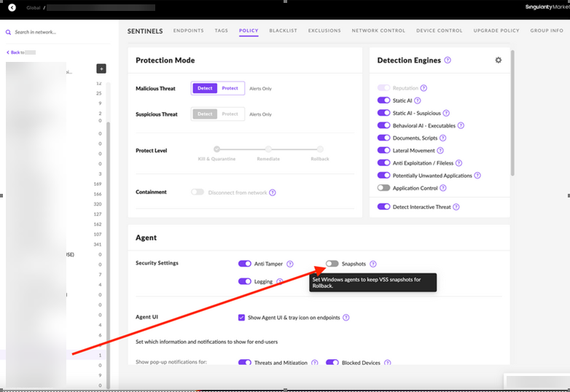Open help icon for Potentially Unwanted Applications
The image size is (570, 392).
tap(477, 176)
